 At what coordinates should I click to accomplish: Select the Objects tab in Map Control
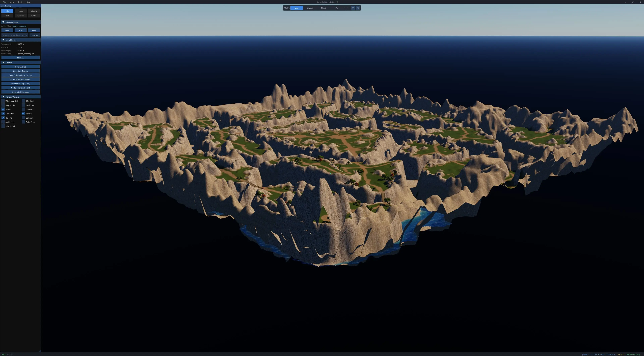click(34, 11)
